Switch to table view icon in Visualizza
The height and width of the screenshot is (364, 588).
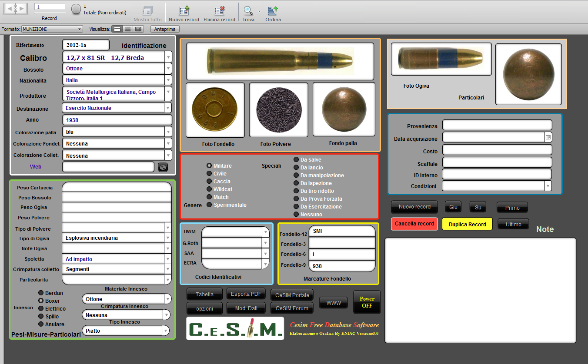[138, 29]
